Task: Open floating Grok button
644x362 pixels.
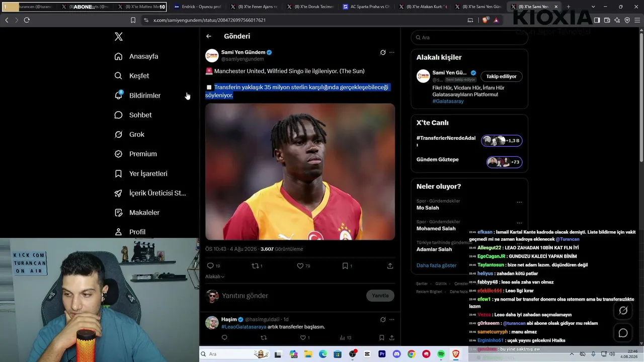Action: pyautogui.click(x=623, y=311)
